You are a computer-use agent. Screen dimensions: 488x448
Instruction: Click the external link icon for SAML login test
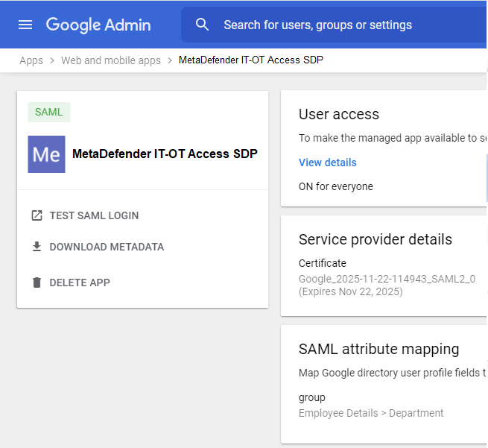[x=37, y=215]
